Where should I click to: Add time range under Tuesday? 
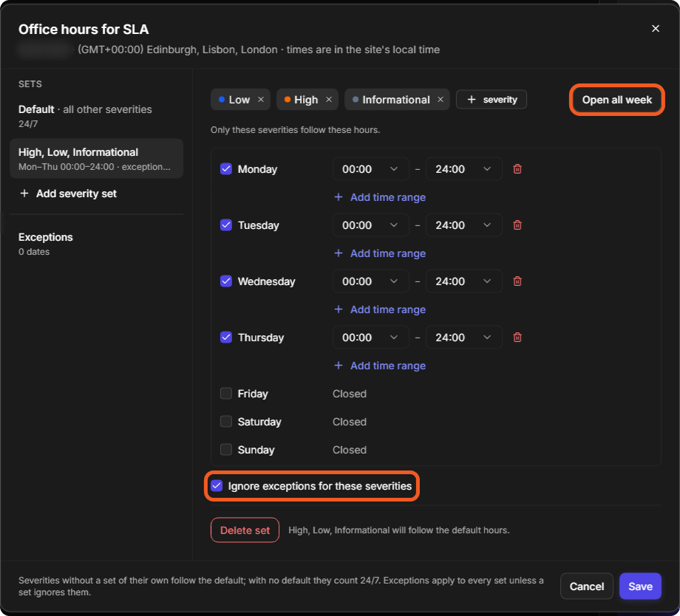[x=380, y=253]
